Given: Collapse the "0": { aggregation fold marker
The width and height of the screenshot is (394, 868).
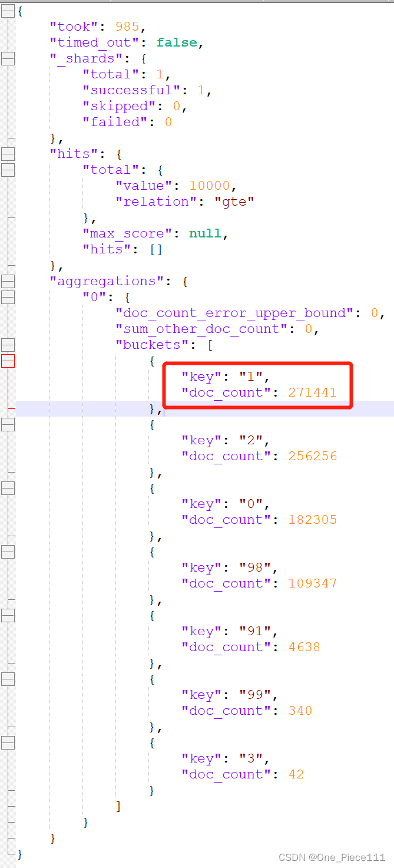Looking at the screenshot, I should pyautogui.click(x=8, y=297).
